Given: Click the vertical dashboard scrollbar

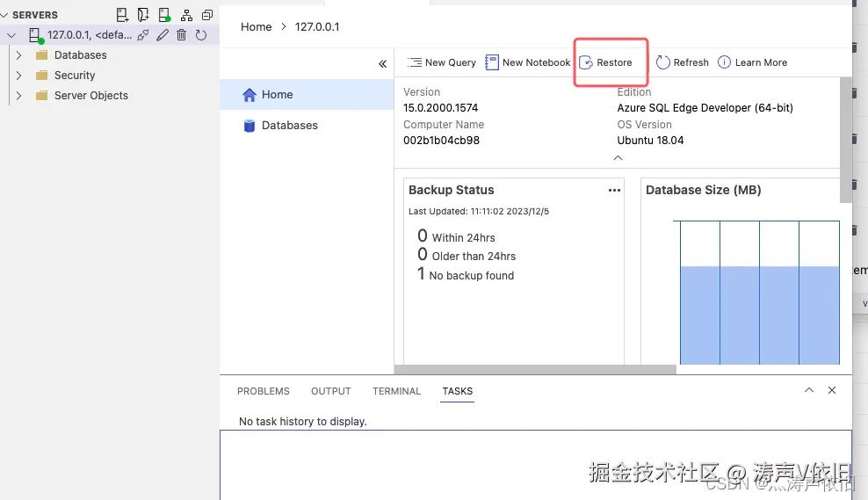Looking at the screenshot, I should (x=845, y=140).
